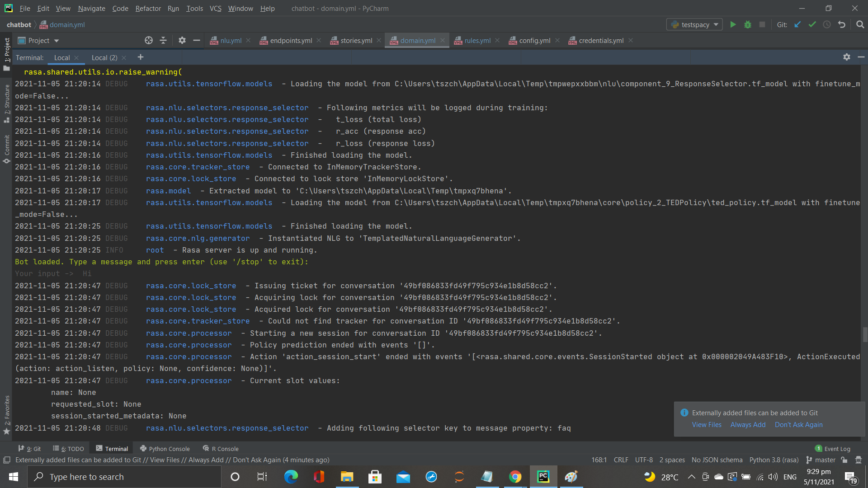Toggle the Favorites tool window sidebar button

tap(7, 411)
